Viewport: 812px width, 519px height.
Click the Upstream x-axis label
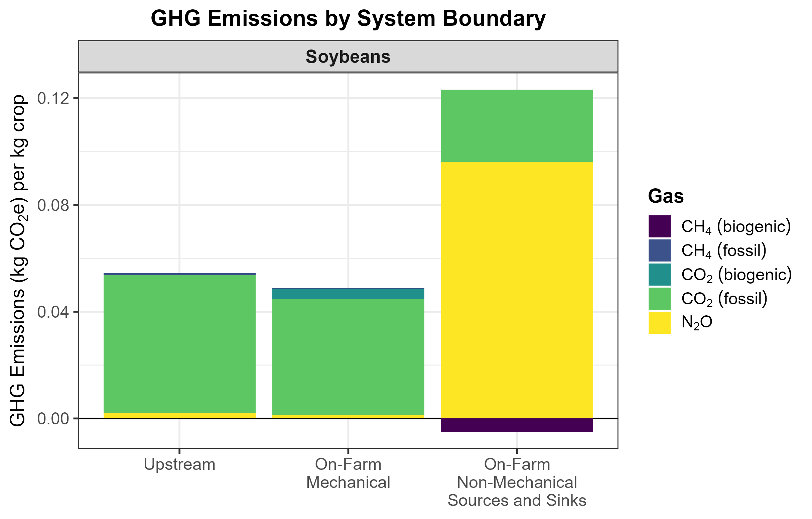(179, 465)
